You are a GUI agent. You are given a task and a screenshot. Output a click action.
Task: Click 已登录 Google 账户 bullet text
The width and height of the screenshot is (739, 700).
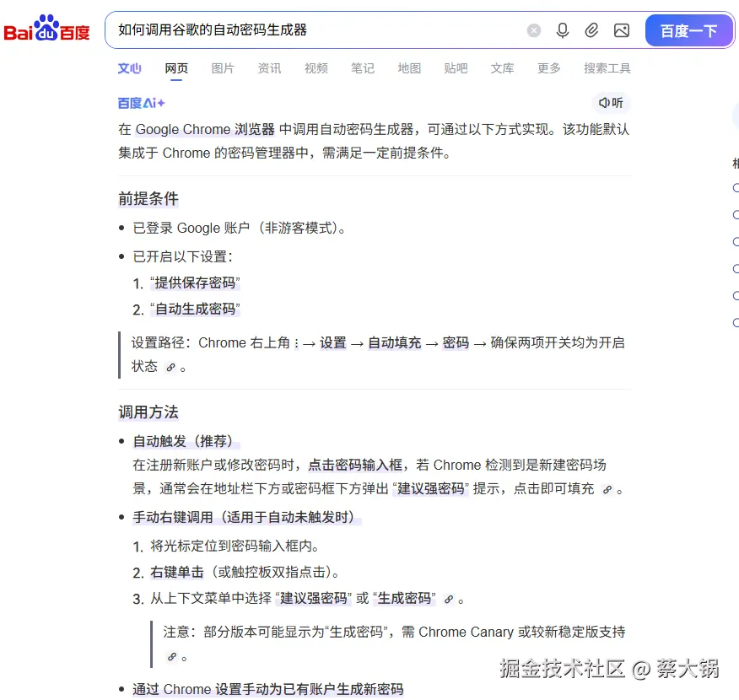click(240, 228)
